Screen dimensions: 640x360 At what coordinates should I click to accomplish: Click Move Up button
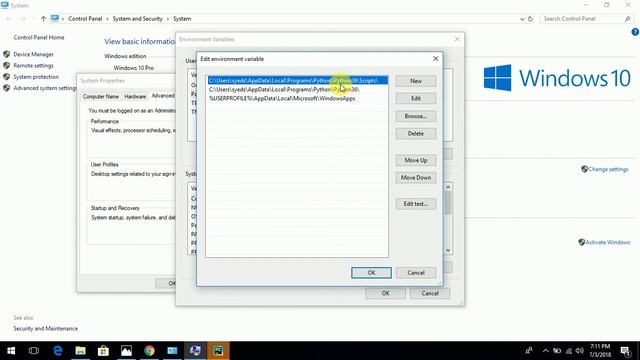coord(416,160)
